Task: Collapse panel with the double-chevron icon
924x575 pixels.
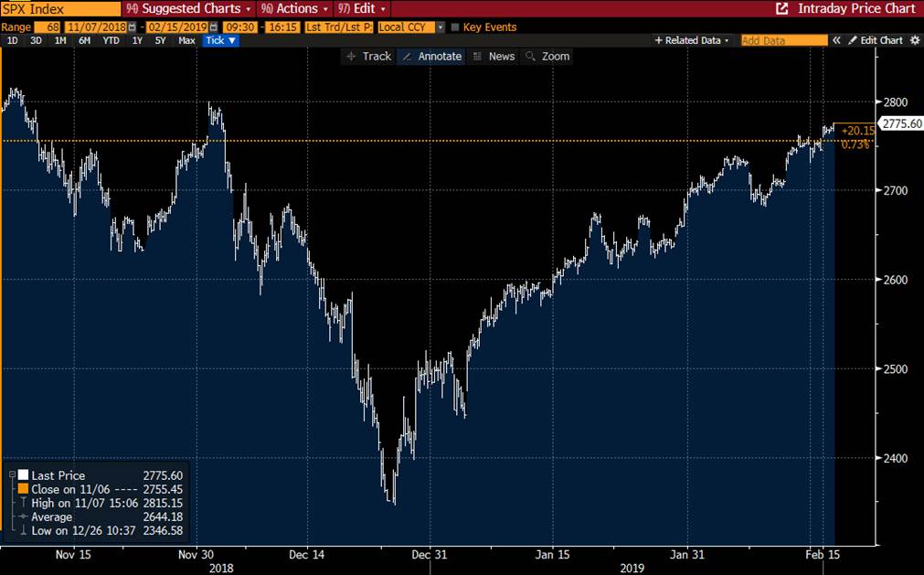Action: (836, 41)
